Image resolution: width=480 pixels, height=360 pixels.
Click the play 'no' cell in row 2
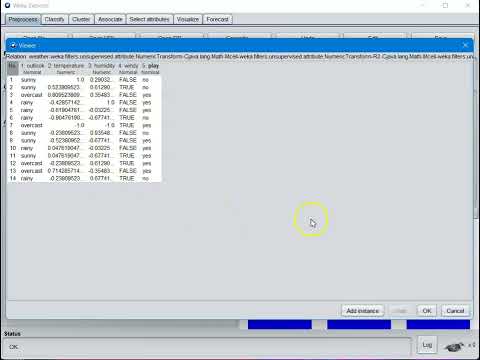click(150, 87)
